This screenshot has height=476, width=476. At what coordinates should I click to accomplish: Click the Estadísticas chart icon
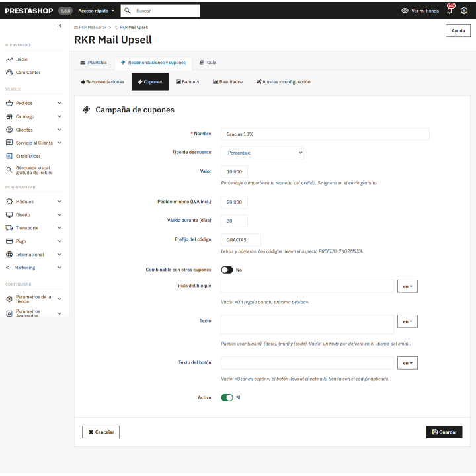(9, 156)
